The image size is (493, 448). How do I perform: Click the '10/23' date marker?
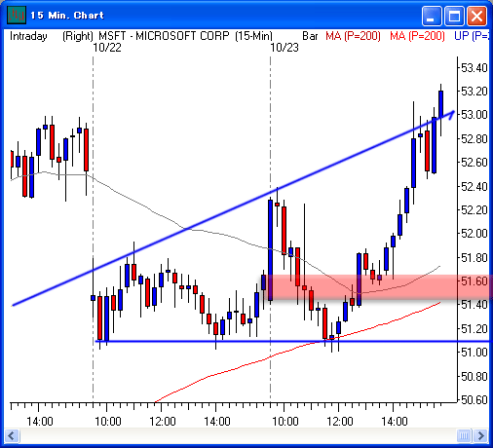coord(284,48)
